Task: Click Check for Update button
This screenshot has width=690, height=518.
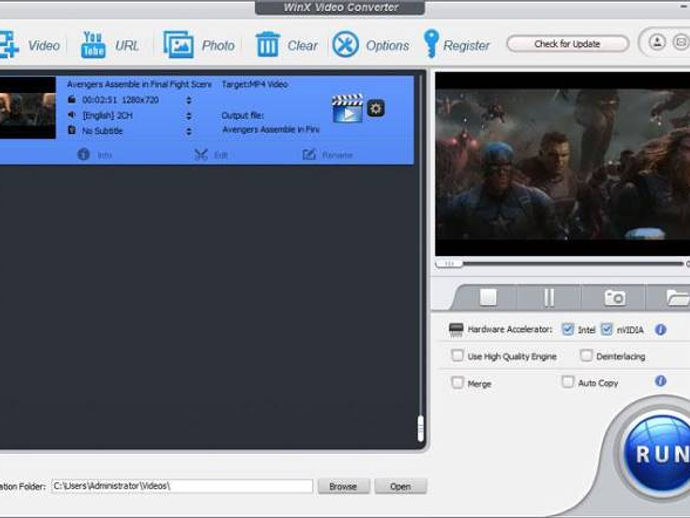Action: pyautogui.click(x=567, y=44)
